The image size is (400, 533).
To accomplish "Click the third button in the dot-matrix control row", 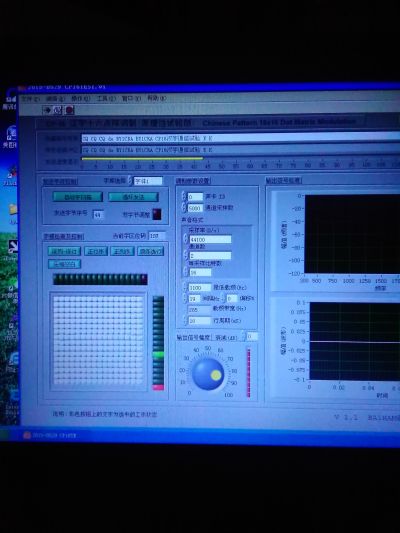I will [x=122, y=251].
